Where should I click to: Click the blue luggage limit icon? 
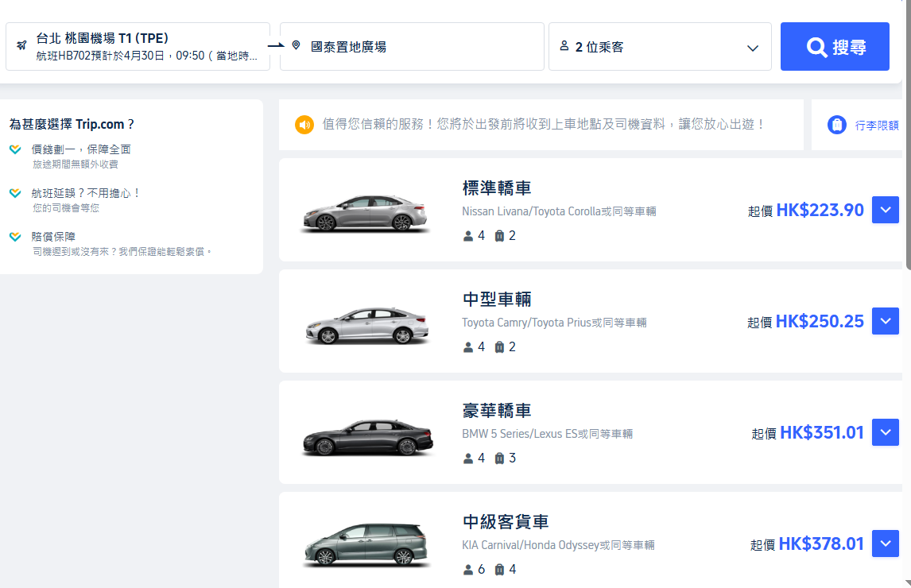pyautogui.click(x=836, y=125)
